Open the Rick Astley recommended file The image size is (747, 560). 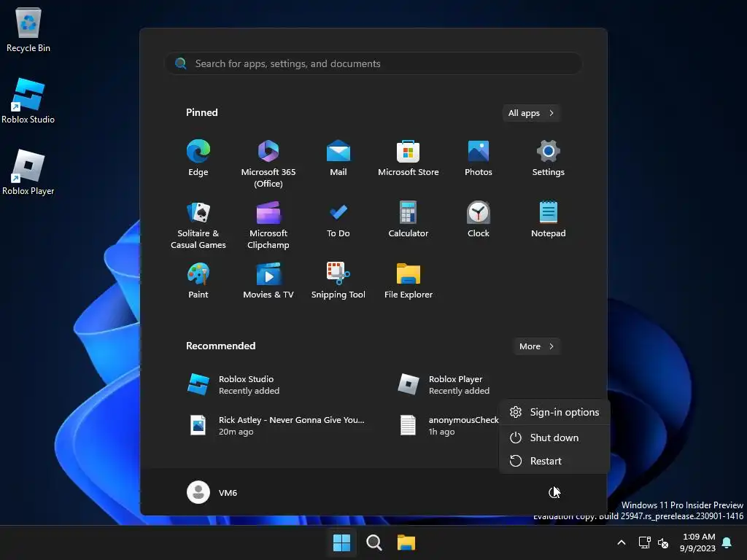[278, 426]
